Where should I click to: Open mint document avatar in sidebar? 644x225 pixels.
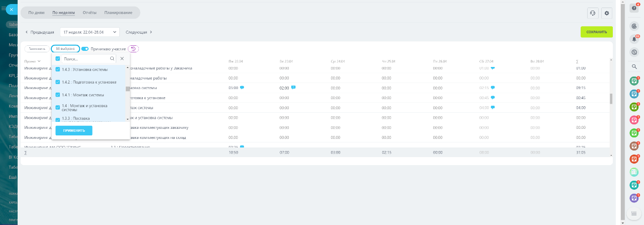click(634, 172)
